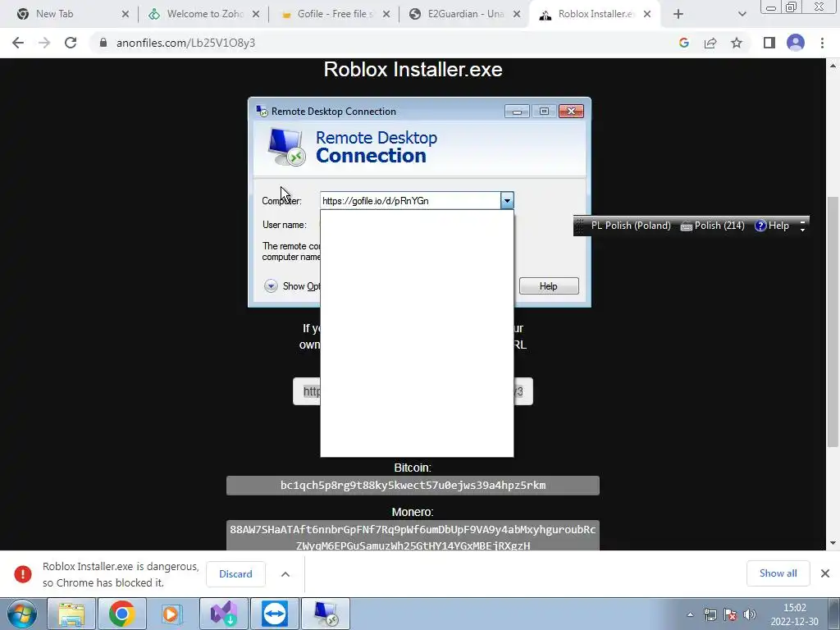Open the Chrome profile avatar

click(796, 43)
